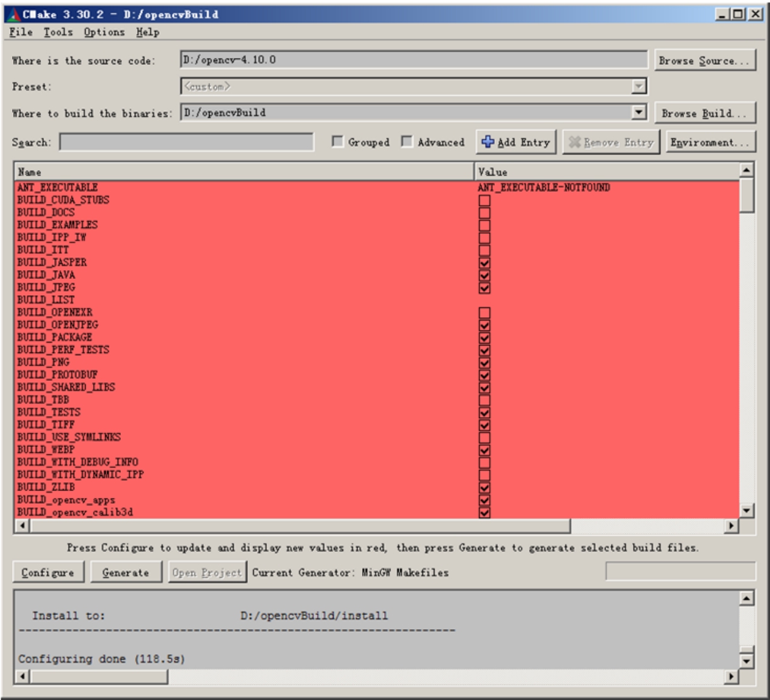Toggle BUILD_OPENEXR checkbox
This screenshot has height=700, width=770.
[484, 312]
